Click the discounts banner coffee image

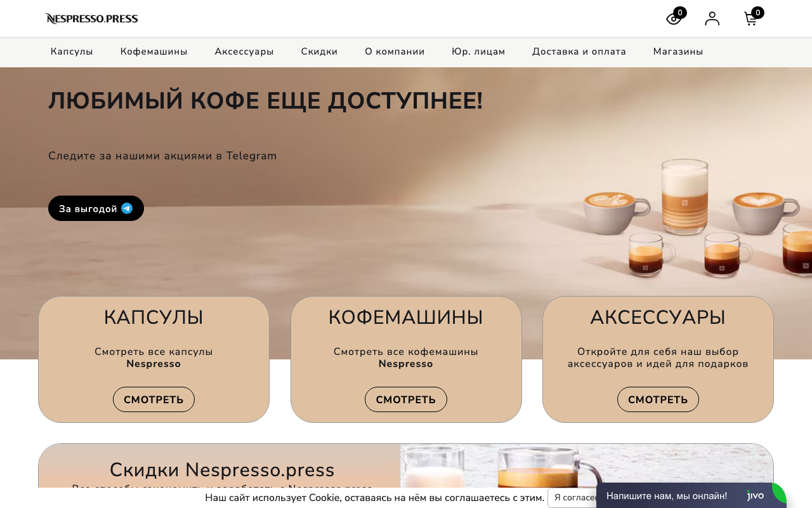[587, 466]
